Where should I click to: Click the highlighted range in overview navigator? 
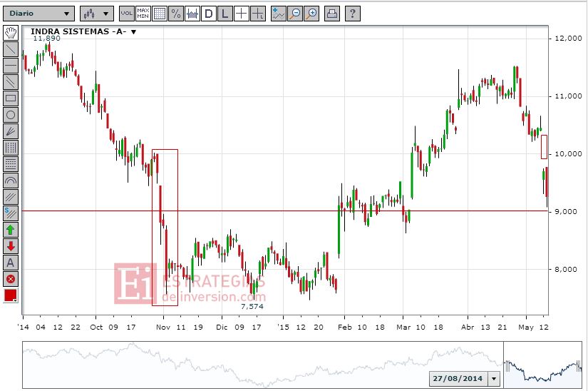[542, 365]
